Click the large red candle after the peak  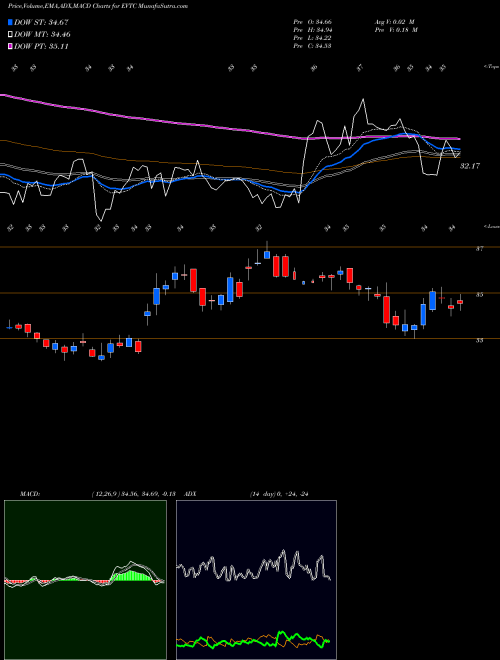[276, 266]
